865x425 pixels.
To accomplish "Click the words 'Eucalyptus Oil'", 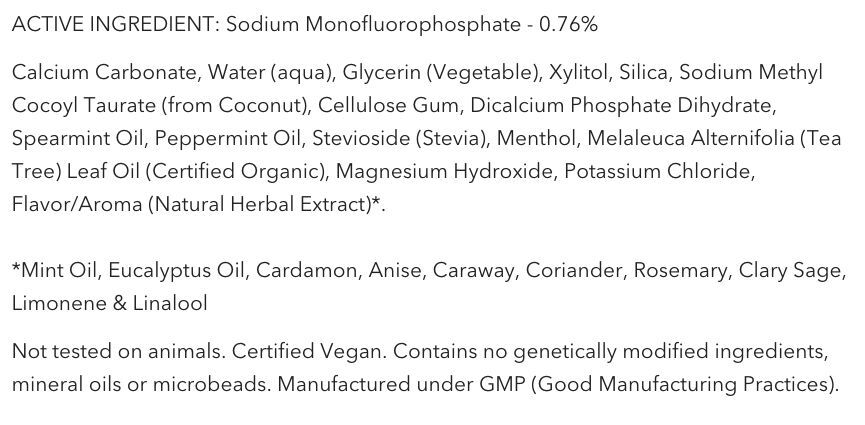I will (176, 270).
